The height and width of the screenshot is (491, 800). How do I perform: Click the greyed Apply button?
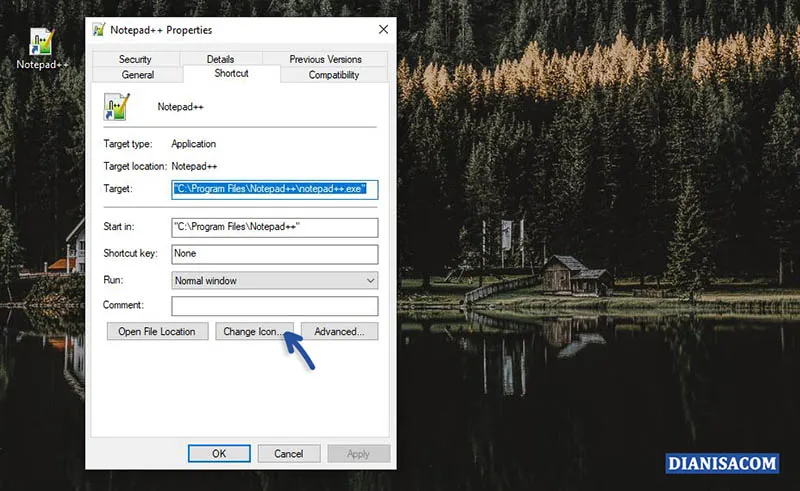tap(358, 453)
